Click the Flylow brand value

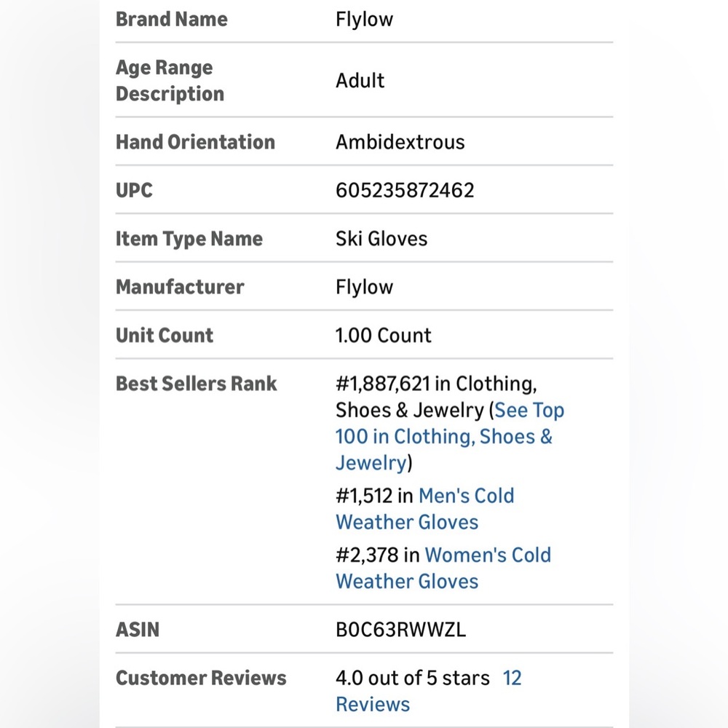tap(364, 20)
